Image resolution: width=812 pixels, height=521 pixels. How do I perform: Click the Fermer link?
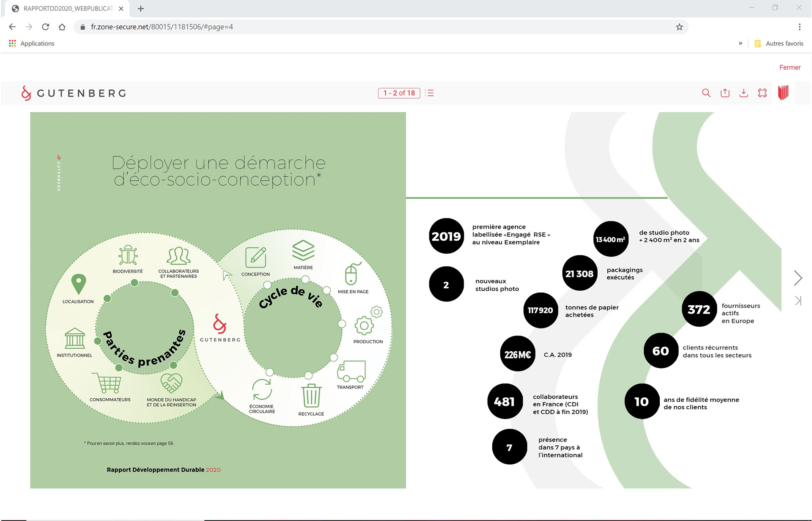[x=790, y=67]
